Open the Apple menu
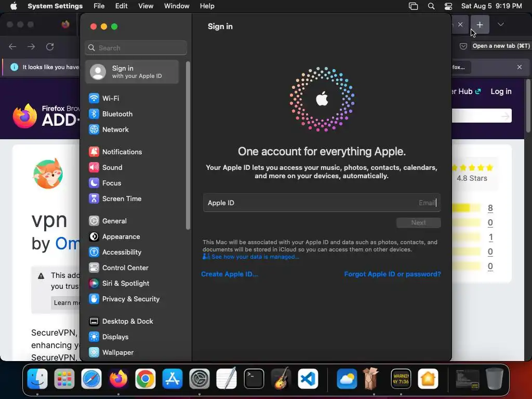532x399 pixels. click(14, 6)
